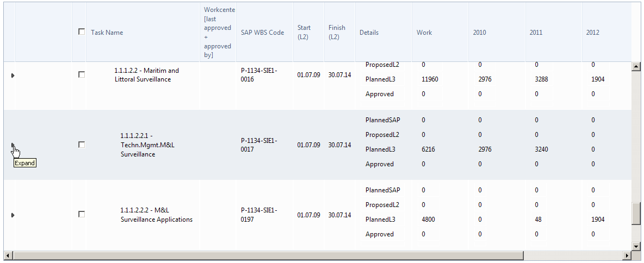Viewport: 644px width, 263px height.
Task: Check the select-all checkbox in header
Action: coord(82,32)
